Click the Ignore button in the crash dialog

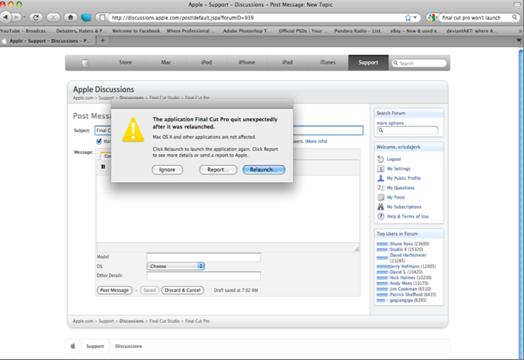click(167, 170)
